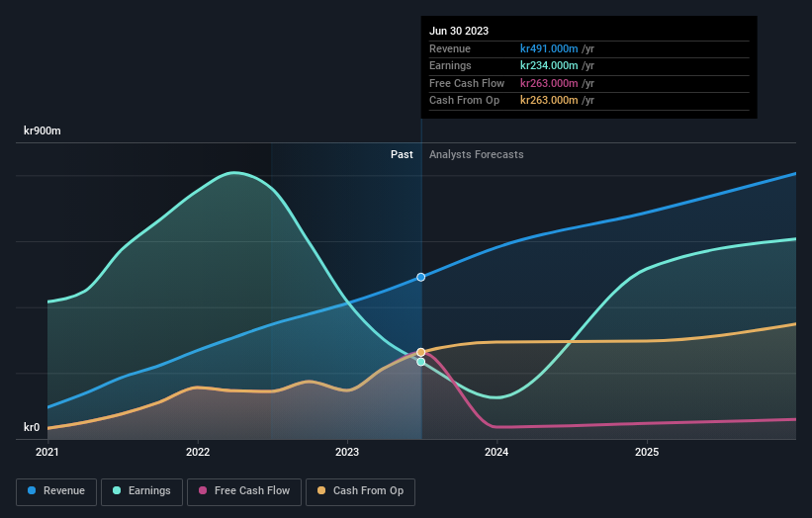The width and height of the screenshot is (812, 518).
Task: Click the kr234.000m earnings value
Action: 549,65
